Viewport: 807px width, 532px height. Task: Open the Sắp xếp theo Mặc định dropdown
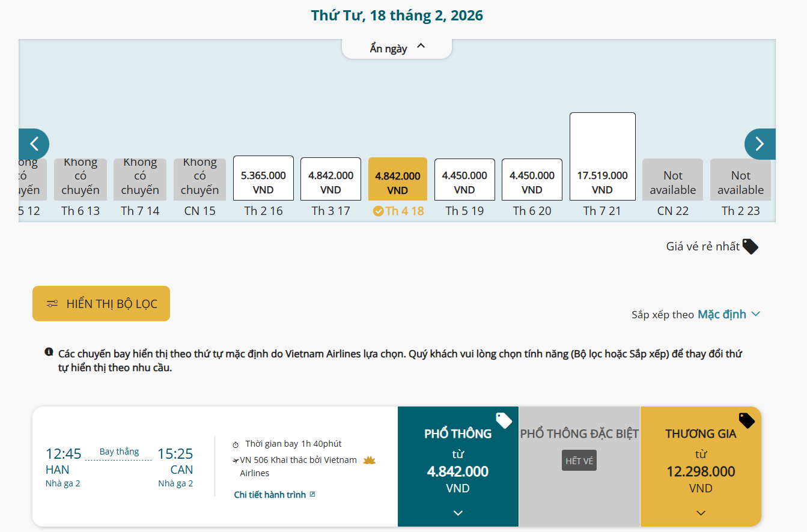tap(728, 314)
